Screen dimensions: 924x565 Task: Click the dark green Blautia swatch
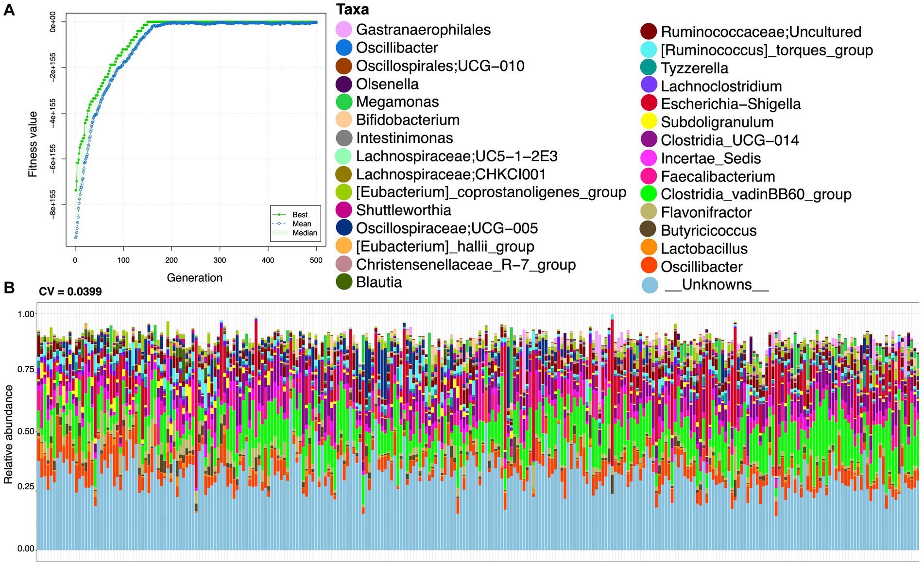[x=344, y=282]
